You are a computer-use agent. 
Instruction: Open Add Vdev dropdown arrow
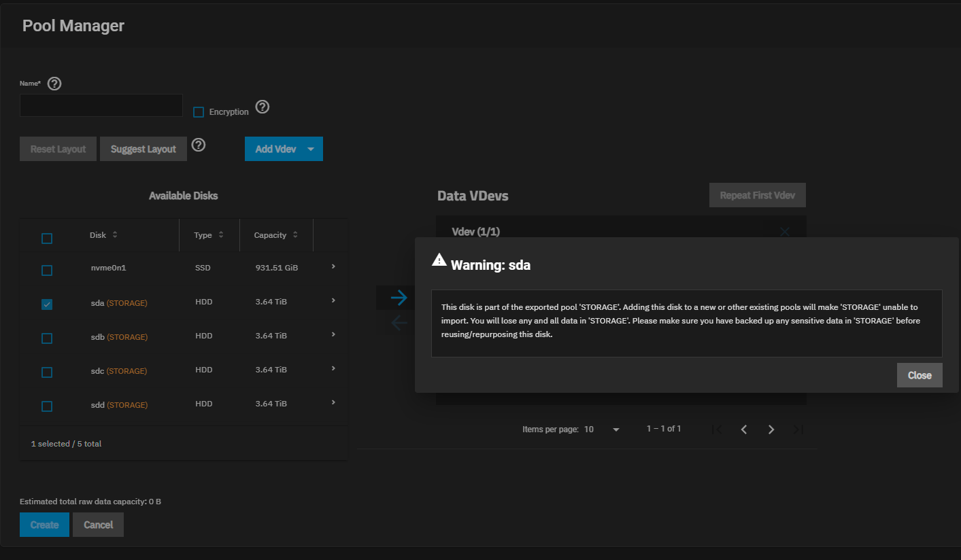[311, 149]
